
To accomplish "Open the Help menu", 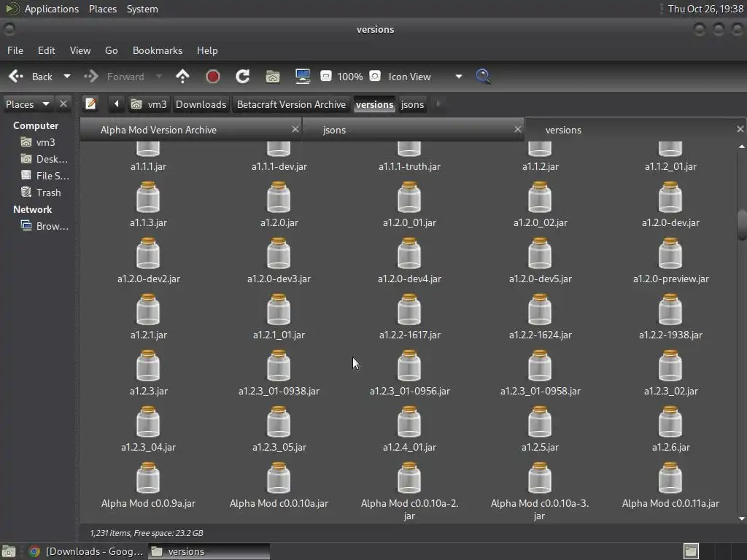I will point(207,50).
